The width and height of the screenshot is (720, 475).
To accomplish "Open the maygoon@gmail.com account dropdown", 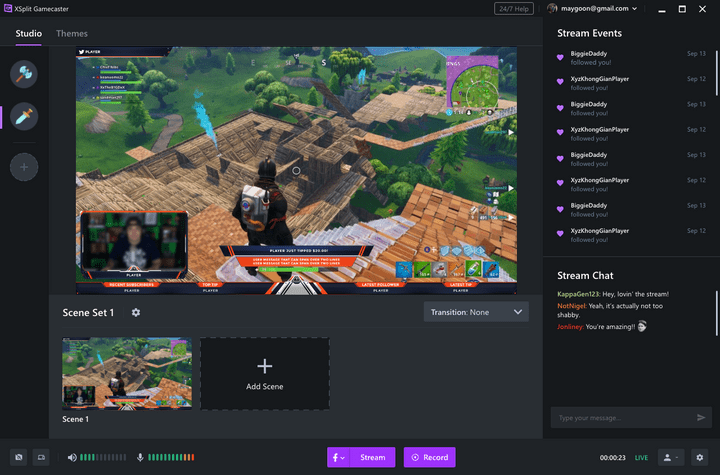I will 598,8.
